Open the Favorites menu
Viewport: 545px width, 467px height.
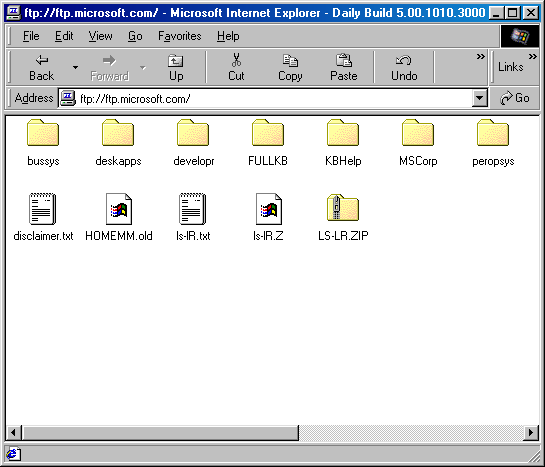pos(180,36)
